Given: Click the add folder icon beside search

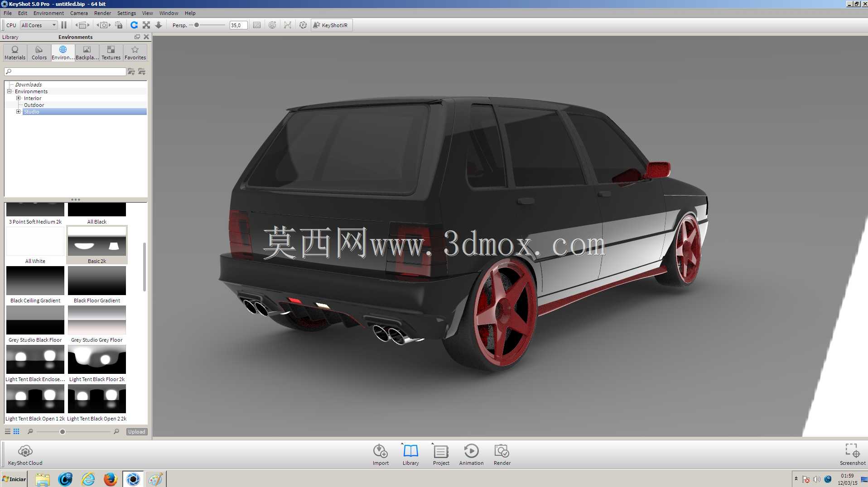Looking at the screenshot, I should click(131, 72).
